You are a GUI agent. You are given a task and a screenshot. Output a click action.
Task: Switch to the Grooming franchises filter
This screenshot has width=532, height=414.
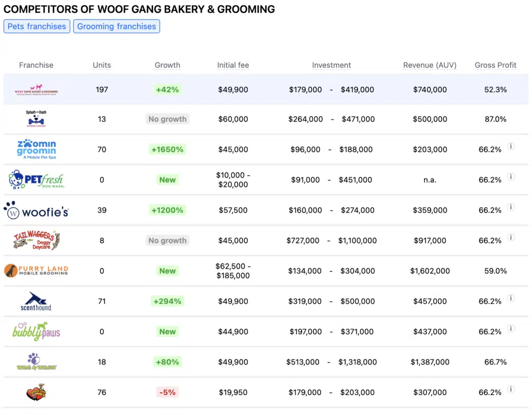click(x=116, y=26)
